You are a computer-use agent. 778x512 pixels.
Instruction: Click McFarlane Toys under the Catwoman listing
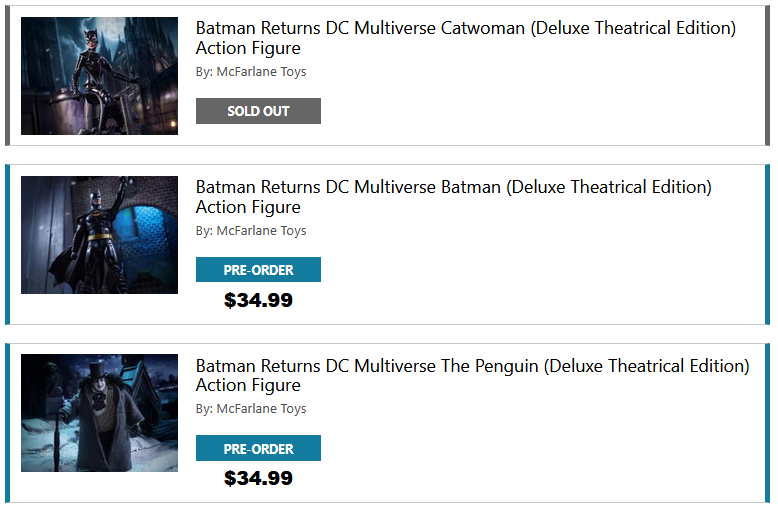261,72
